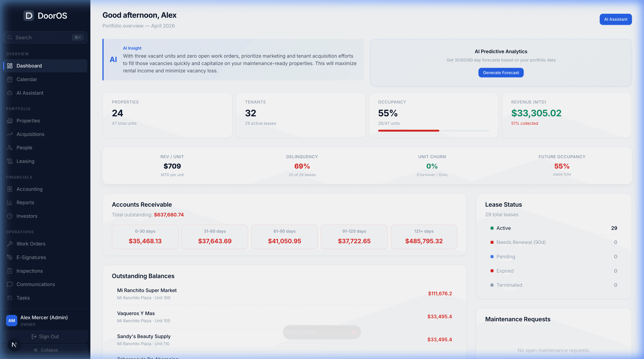Viewport: 644px width, 359px height.
Task: Click the Sign Out arrow icon
Action: click(34, 337)
